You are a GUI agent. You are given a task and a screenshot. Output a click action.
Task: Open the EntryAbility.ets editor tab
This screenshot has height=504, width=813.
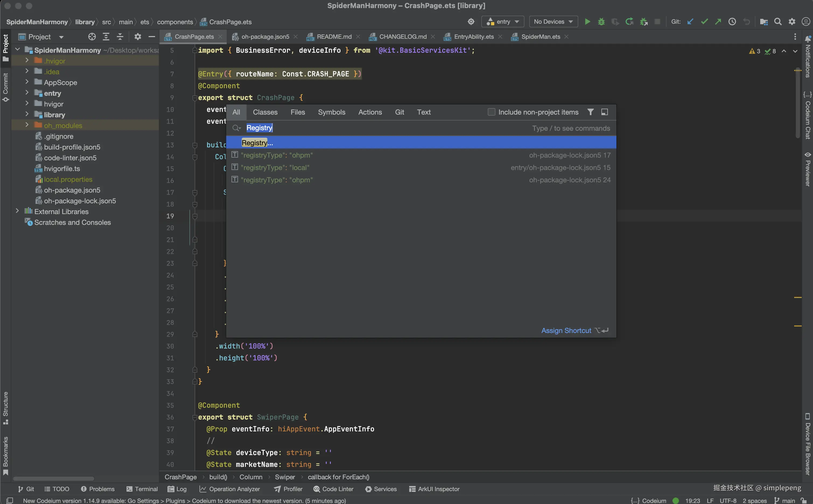click(473, 37)
